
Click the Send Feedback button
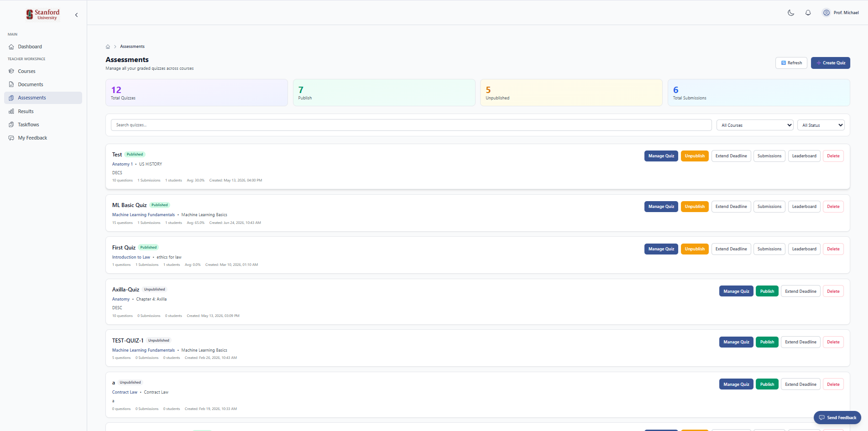click(837, 418)
